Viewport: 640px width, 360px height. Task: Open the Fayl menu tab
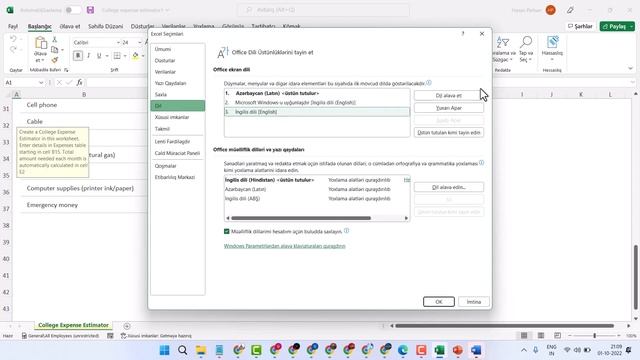[x=13, y=26]
